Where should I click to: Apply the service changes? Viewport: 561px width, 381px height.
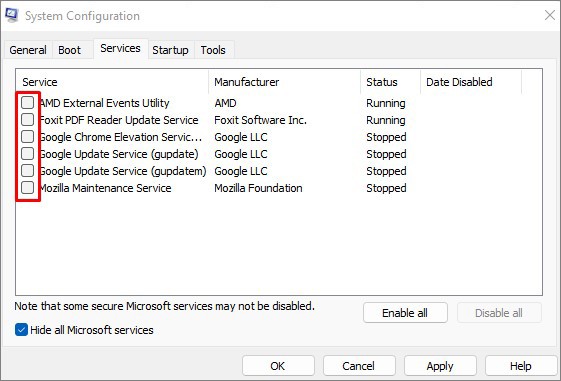coord(440,366)
